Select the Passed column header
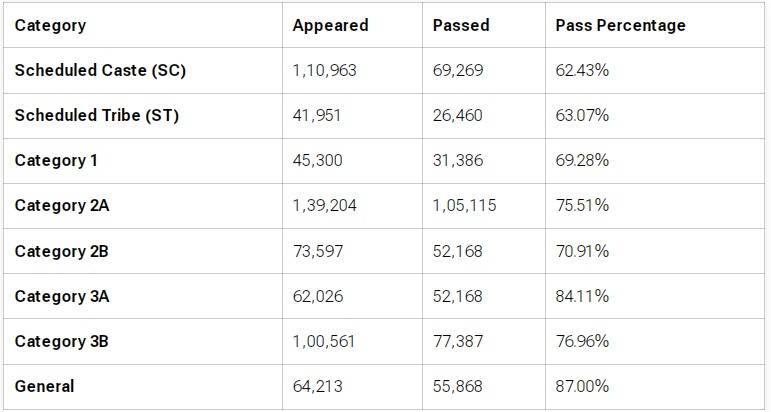 (461, 26)
